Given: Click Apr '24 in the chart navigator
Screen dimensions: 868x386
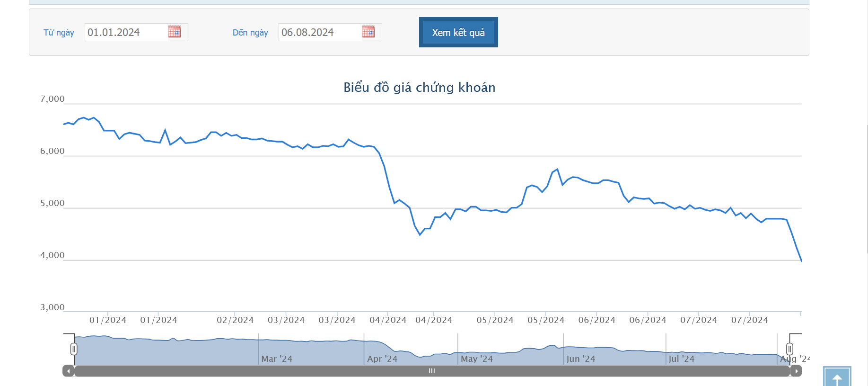Looking at the screenshot, I should point(382,359).
